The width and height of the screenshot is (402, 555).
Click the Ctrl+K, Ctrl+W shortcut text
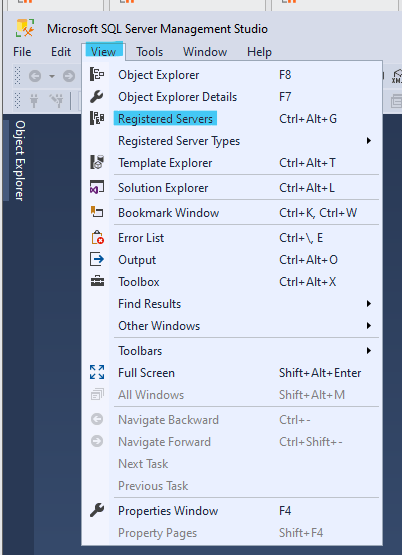318,213
